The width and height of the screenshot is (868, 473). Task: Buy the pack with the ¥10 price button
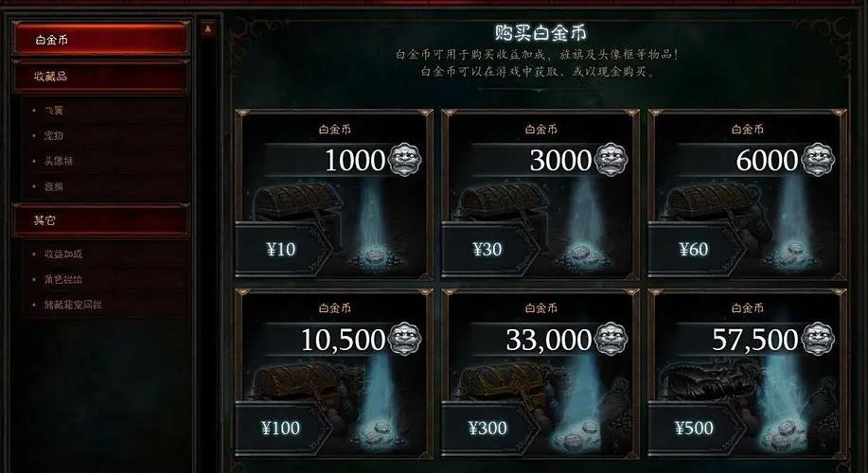282,250
